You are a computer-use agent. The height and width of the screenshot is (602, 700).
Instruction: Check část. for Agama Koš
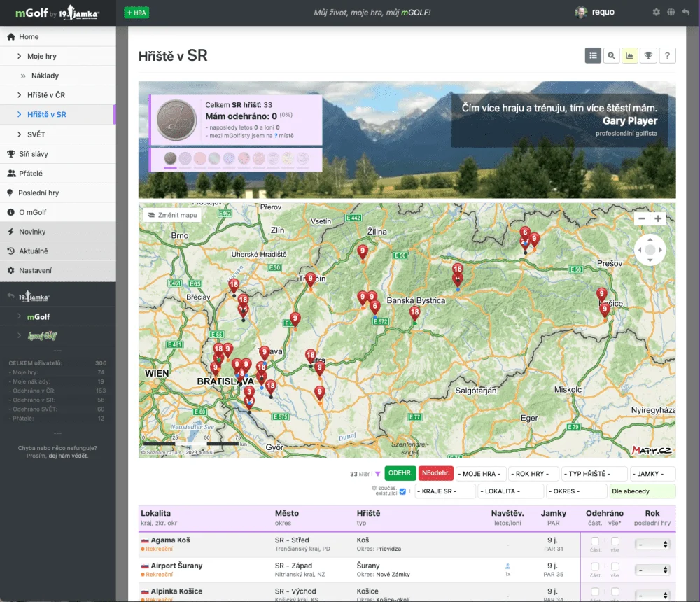[595, 541]
